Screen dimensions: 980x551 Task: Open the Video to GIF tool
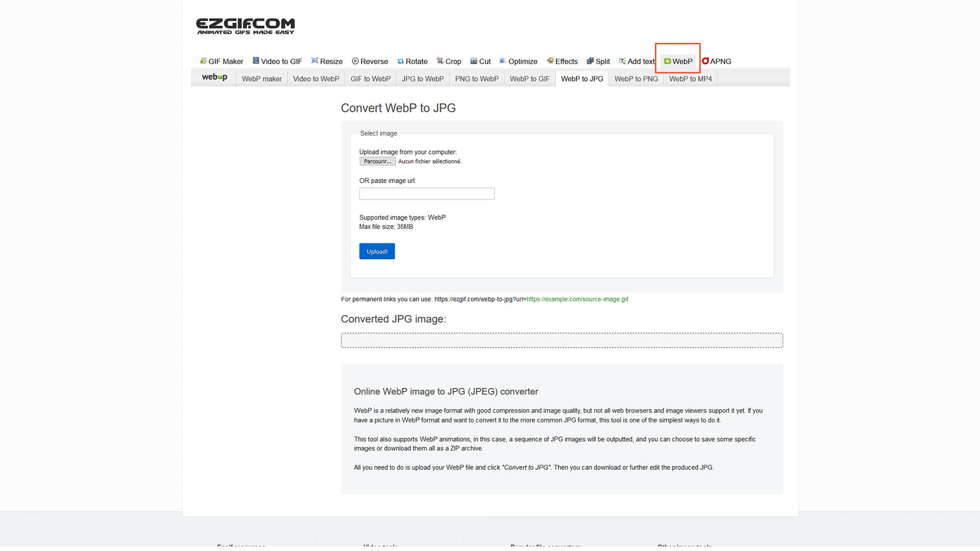pyautogui.click(x=278, y=61)
